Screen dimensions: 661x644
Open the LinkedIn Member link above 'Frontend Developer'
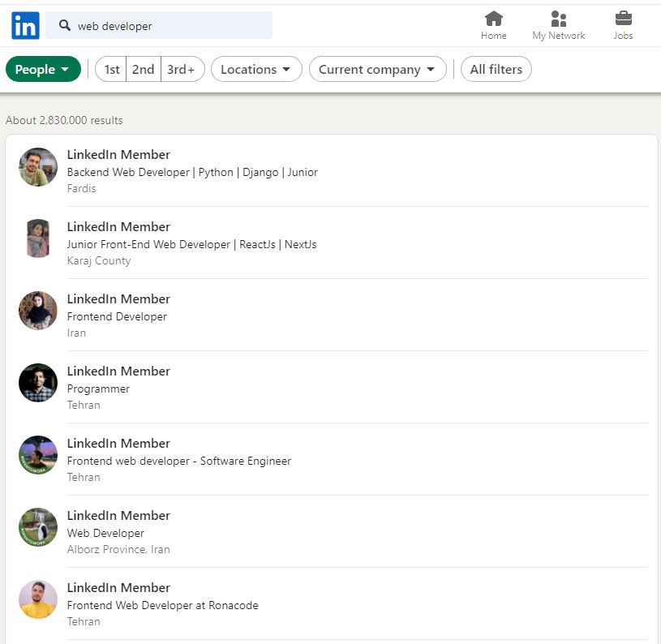118,298
